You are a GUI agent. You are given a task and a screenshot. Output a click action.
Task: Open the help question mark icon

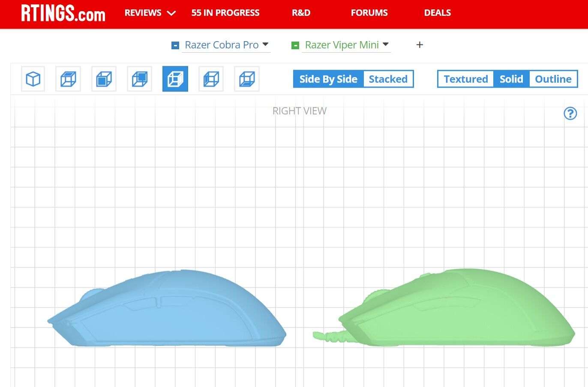[x=570, y=113]
